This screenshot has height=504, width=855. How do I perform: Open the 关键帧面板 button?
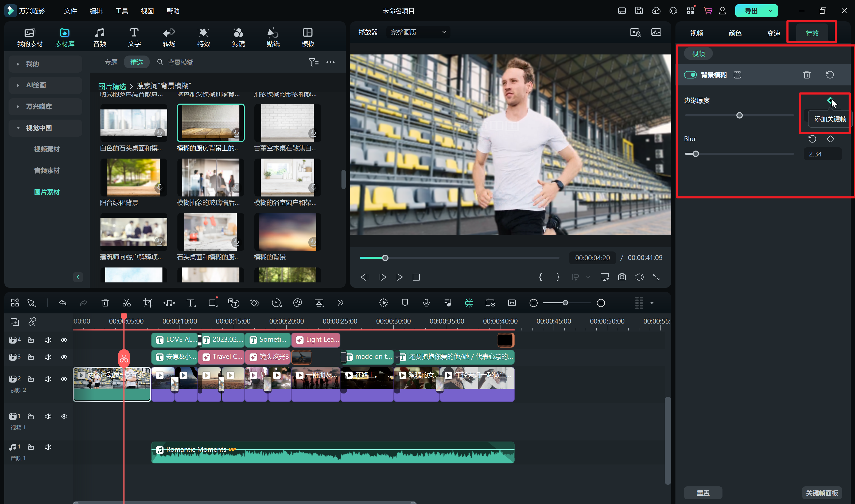click(822, 493)
